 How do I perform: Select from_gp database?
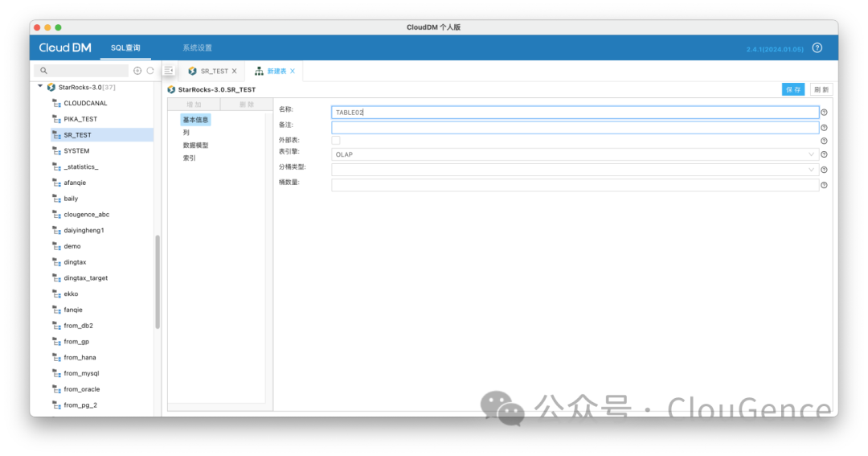[76, 342]
